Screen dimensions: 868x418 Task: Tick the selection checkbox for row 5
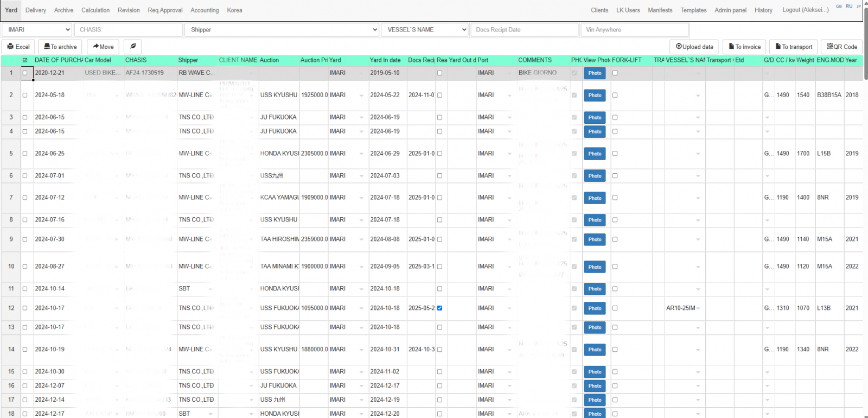coord(25,154)
